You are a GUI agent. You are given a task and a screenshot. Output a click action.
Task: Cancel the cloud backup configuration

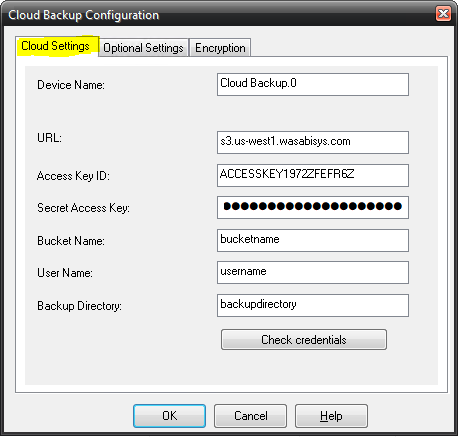point(250,416)
